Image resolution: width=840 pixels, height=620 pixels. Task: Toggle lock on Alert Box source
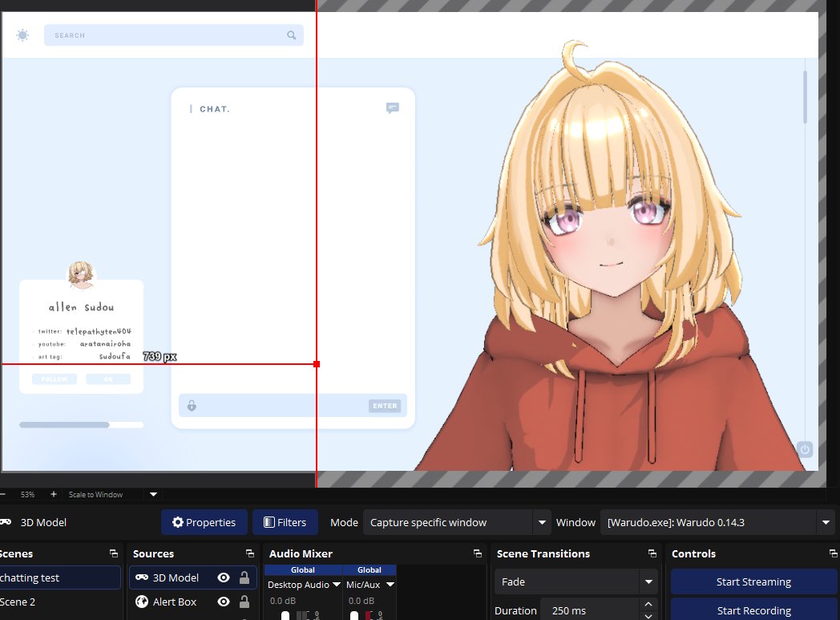pos(244,602)
